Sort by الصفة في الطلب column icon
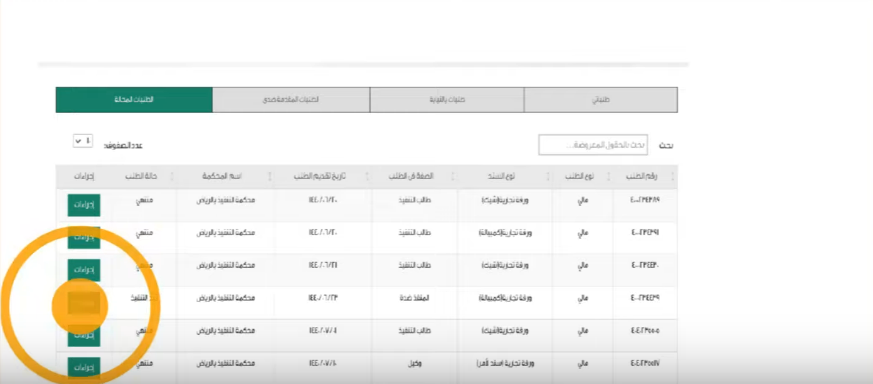Viewport: 873px width, 384px height. [x=453, y=176]
